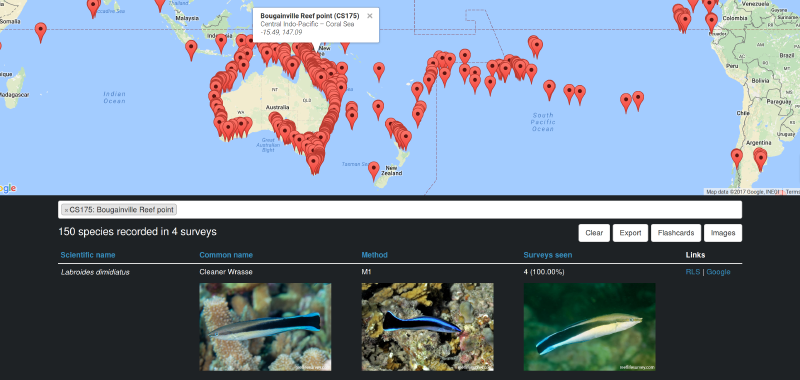Close the Bougainville Reef point info popup

point(370,16)
